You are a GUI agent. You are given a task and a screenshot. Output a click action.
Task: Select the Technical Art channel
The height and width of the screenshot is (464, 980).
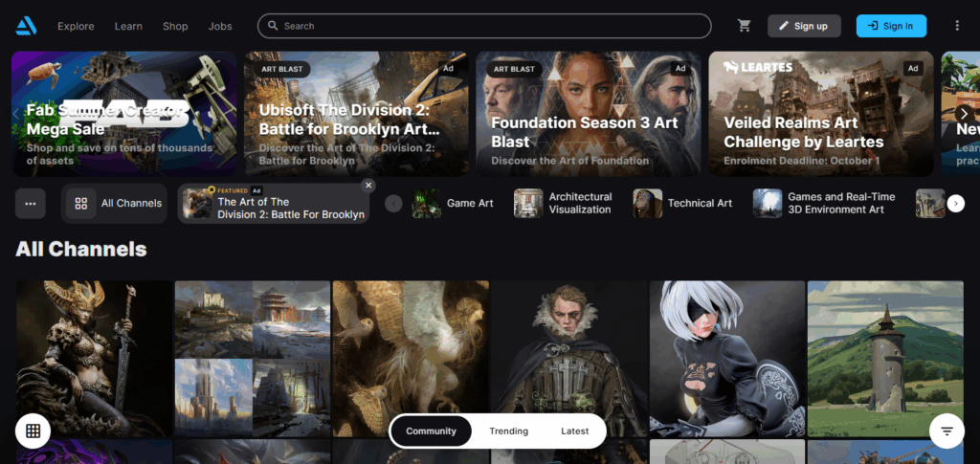click(x=682, y=204)
